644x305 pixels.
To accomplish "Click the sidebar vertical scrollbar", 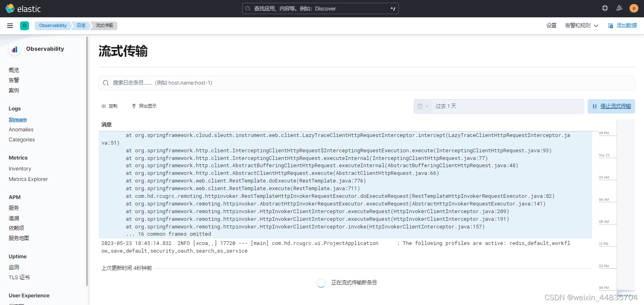I will (87, 161).
